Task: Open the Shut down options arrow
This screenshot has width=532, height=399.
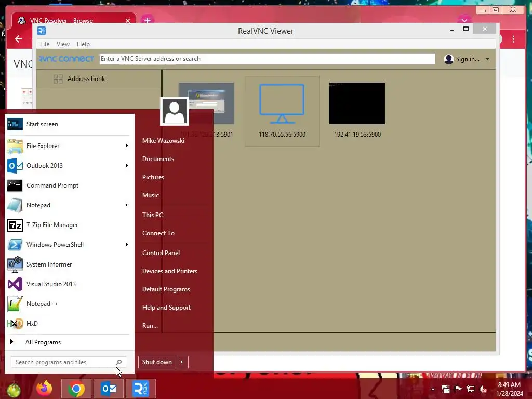Action: coord(182,362)
